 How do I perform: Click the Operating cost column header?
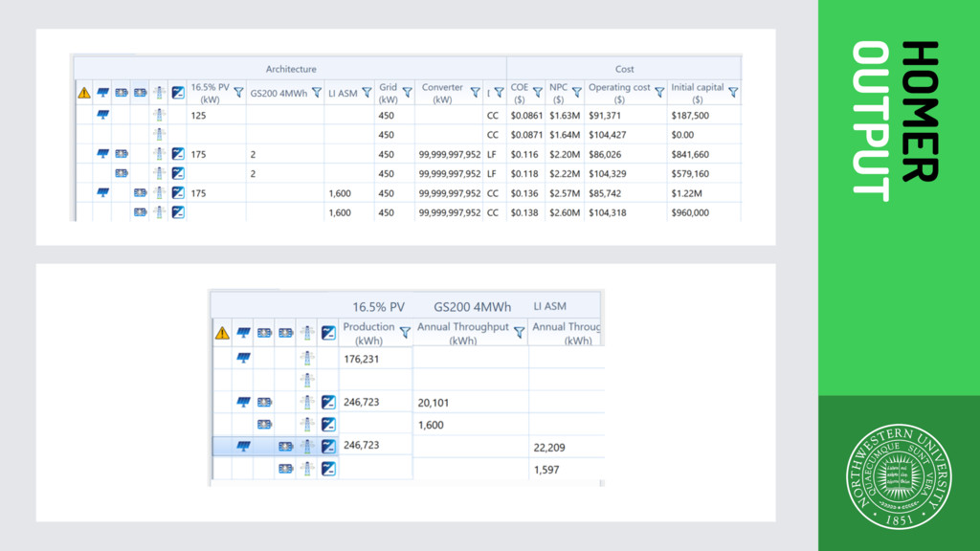pos(619,93)
